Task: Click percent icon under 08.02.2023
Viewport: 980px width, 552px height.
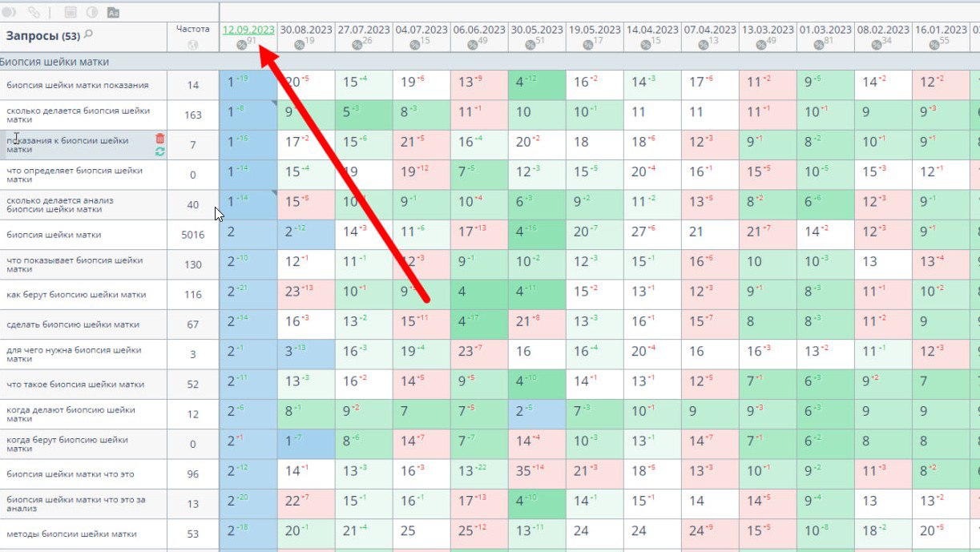Action: tap(877, 45)
